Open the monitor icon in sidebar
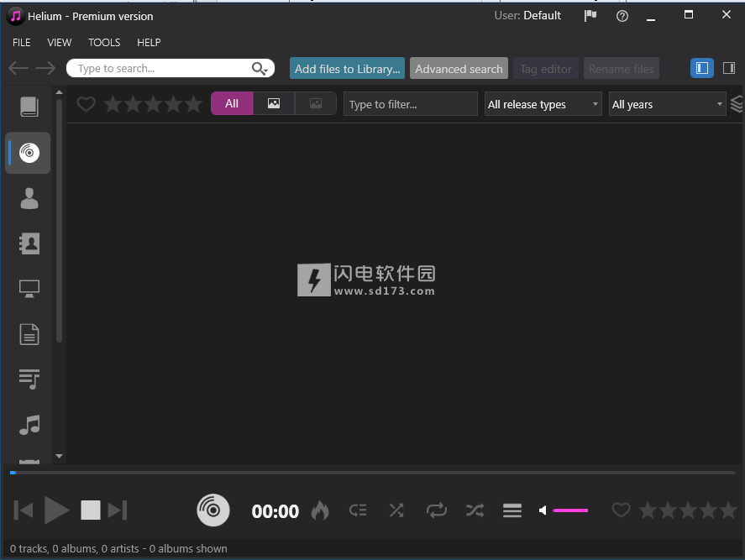The image size is (745, 560). [29, 289]
